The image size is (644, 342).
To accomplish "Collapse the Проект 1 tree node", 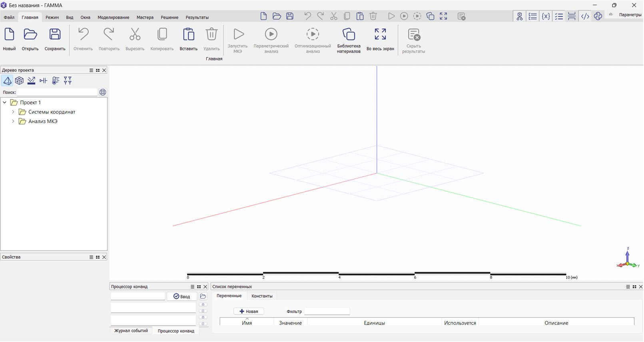I will point(5,103).
